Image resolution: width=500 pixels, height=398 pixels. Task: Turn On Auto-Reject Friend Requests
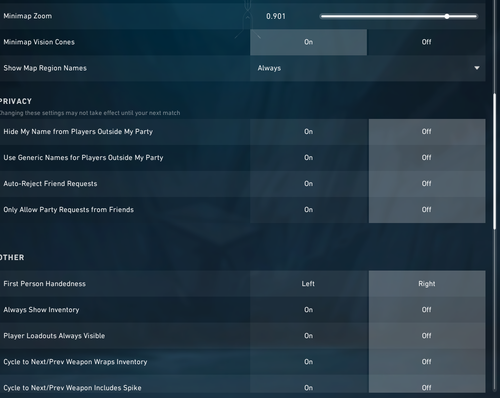(308, 184)
